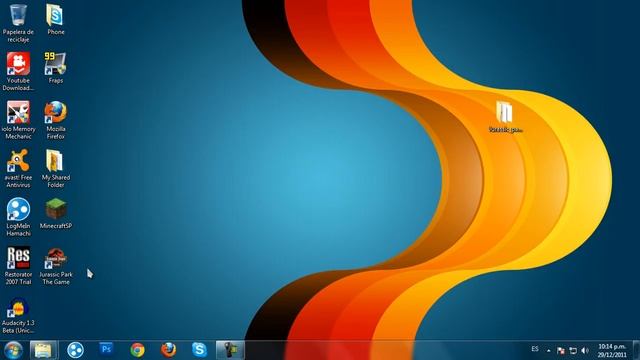Select Restorator 2007 Trial shortcut
Image resolution: width=640 pixels, height=360 pixels.
point(18,265)
